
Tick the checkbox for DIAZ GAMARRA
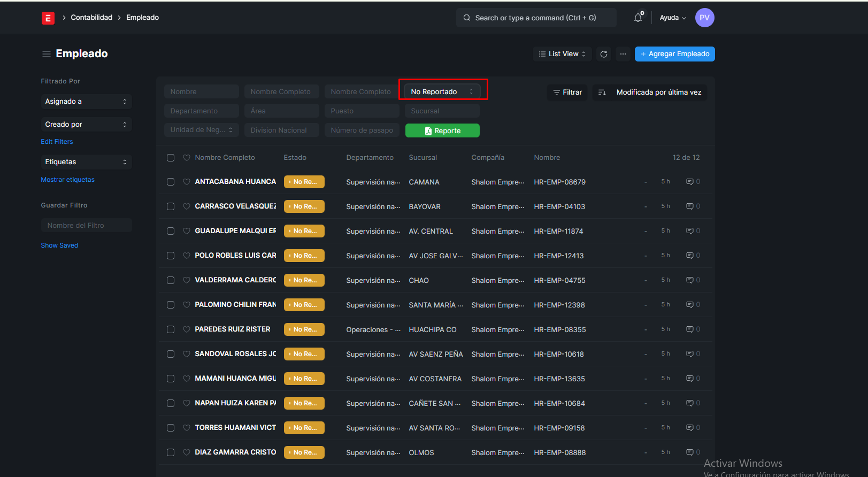pyautogui.click(x=171, y=452)
